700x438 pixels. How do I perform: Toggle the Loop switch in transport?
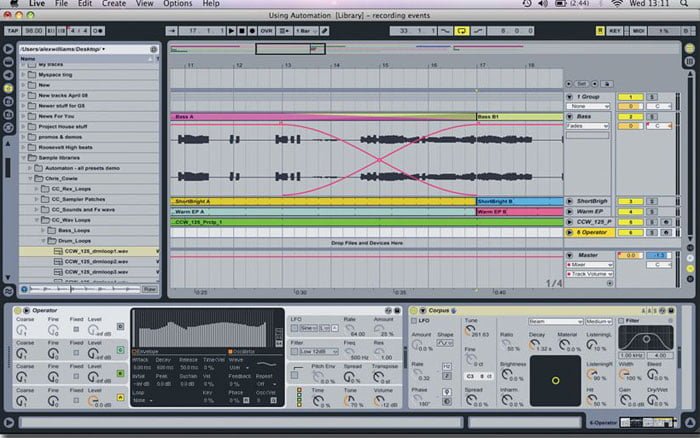(x=461, y=31)
